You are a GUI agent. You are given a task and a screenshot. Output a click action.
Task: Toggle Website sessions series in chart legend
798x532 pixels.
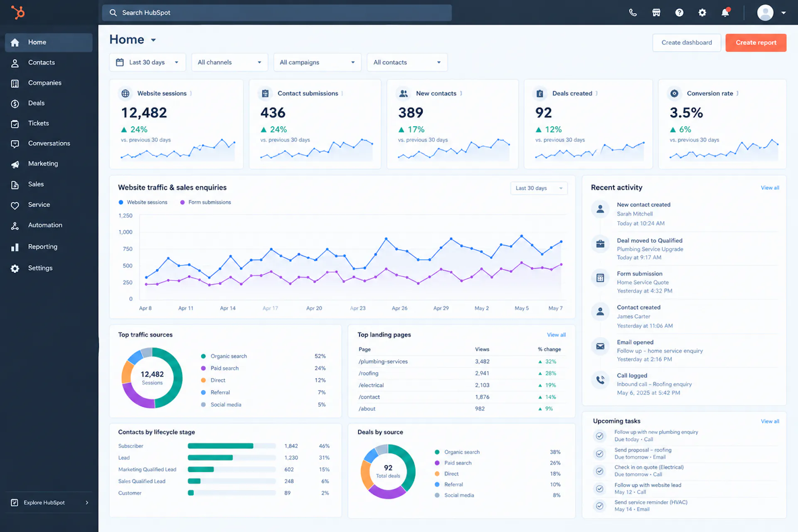point(143,202)
